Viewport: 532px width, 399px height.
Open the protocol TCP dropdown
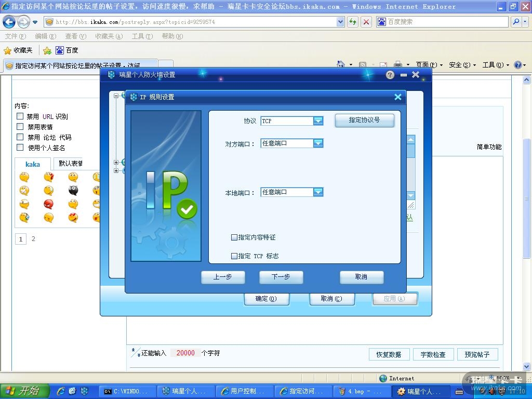pos(318,121)
